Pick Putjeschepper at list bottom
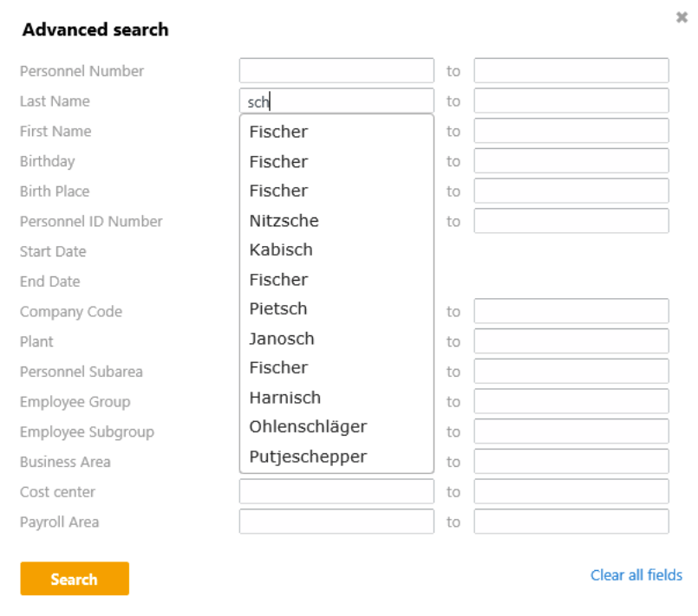 point(308,457)
